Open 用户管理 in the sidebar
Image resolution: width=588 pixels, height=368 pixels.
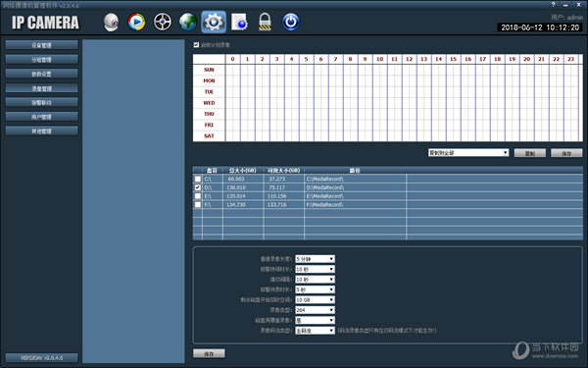point(41,117)
